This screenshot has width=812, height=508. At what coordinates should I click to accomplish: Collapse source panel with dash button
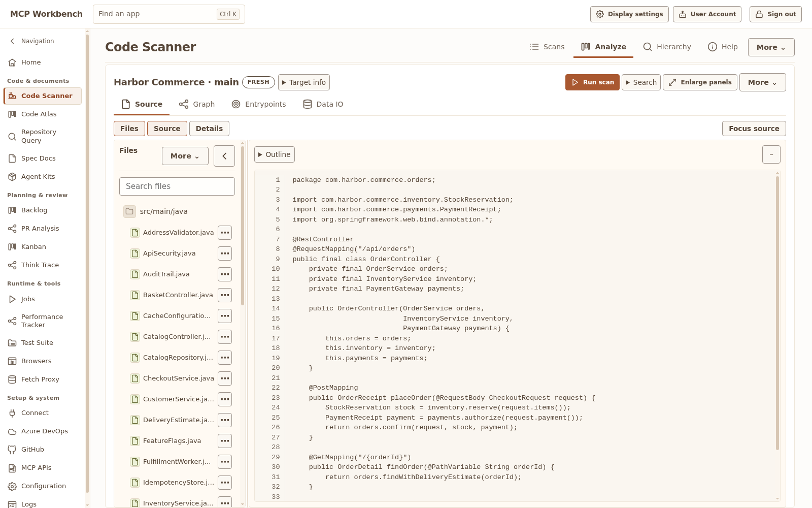coord(771,154)
